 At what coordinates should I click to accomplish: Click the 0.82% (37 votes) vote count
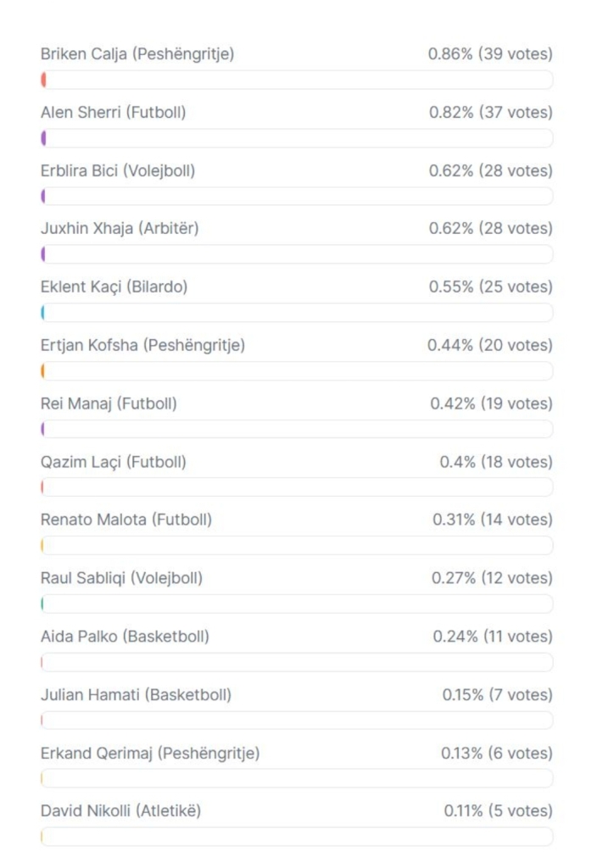pyautogui.click(x=490, y=113)
